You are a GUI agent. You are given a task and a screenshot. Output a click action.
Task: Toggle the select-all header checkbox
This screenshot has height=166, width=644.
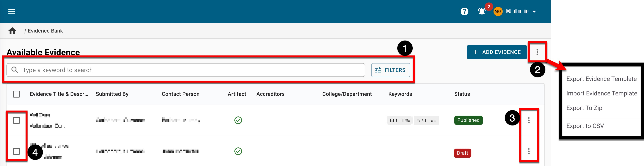click(x=16, y=94)
